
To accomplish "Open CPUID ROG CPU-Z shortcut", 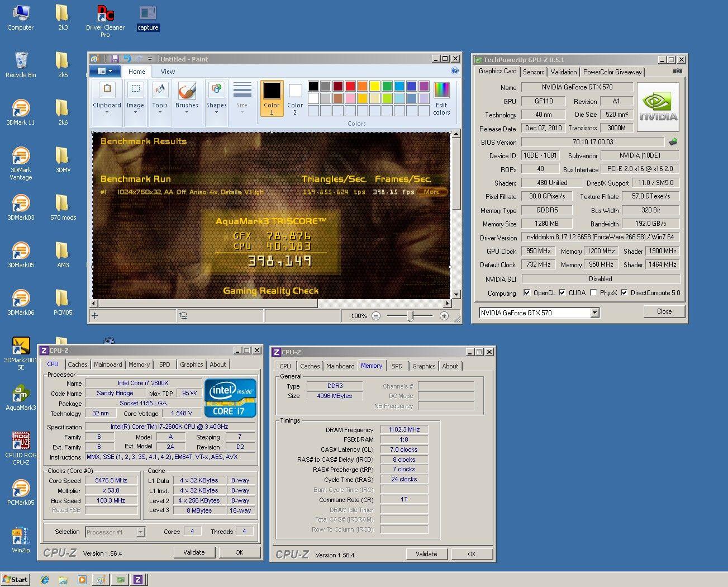I will click(x=21, y=448).
